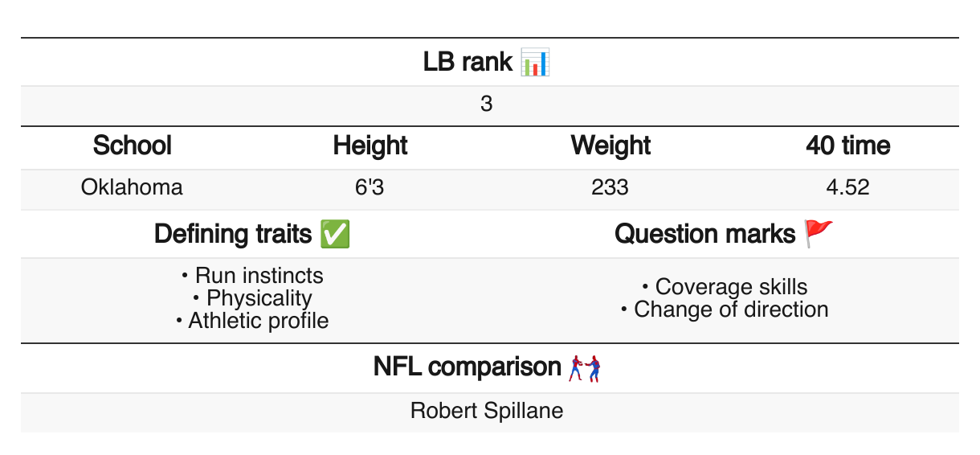
Task: Click the Robert Spillane name
Action: [487, 411]
